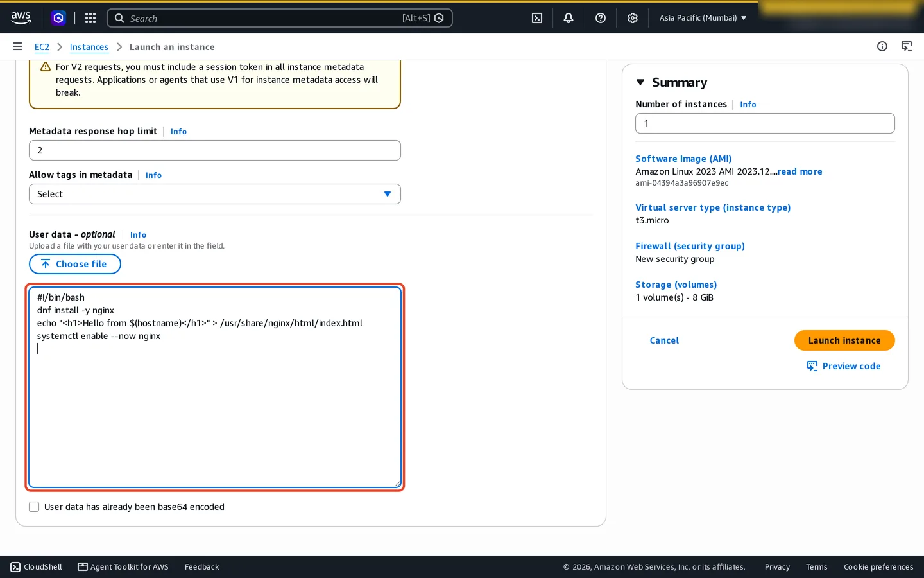Click the Preview code icon
Screen dimensions: 924x578
[812, 366]
